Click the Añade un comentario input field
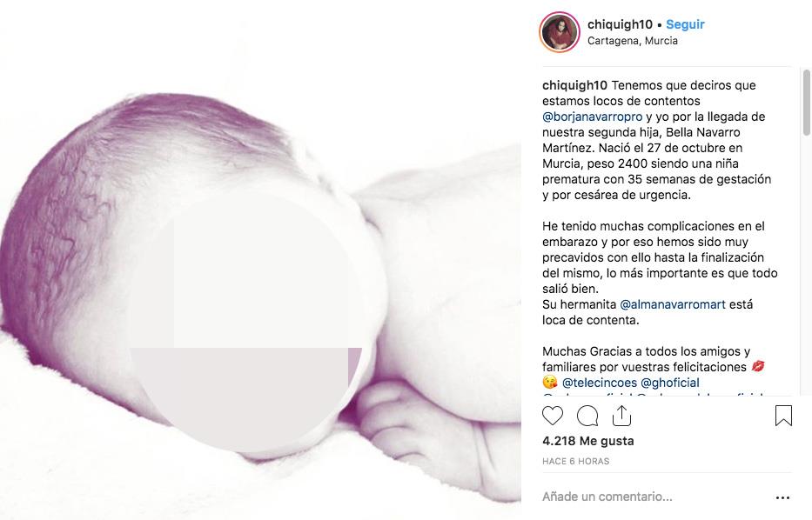This screenshot has width=812, height=520. tap(655, 497)
